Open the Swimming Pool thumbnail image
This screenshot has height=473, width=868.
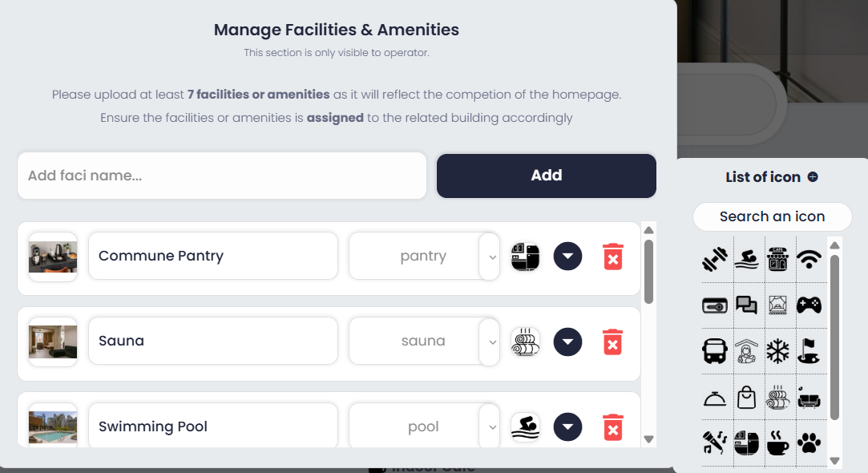(x=52, y=426)
